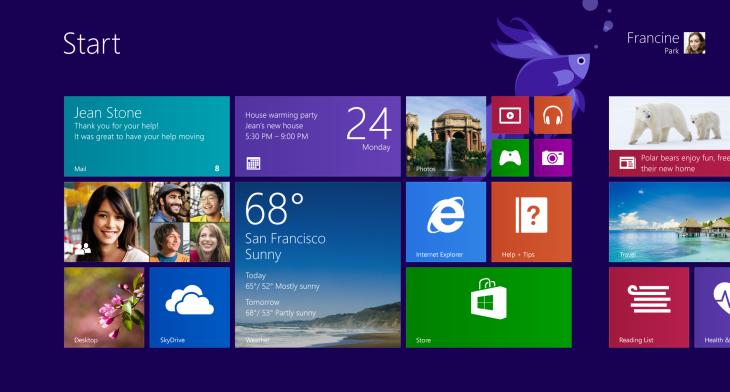Open the Video tile with play icon
The image size is (730, 392).
tap(510, 115)
